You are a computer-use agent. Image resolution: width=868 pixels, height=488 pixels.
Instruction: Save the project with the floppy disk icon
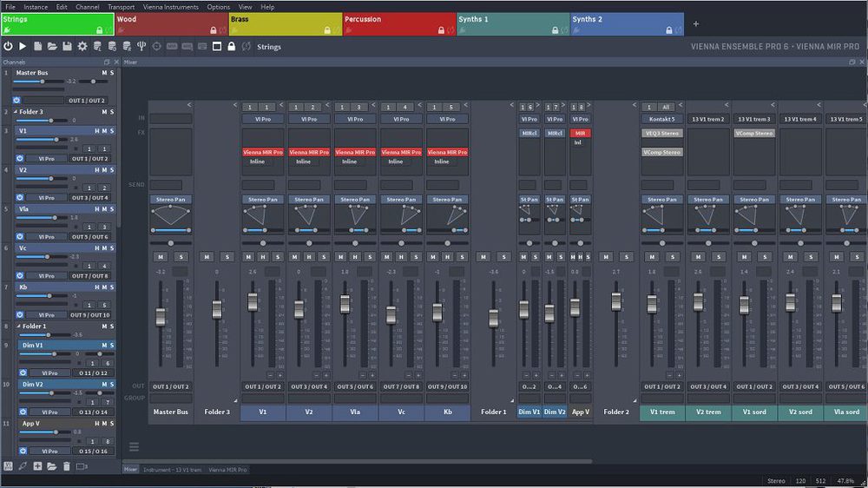[x=67, y=47]
